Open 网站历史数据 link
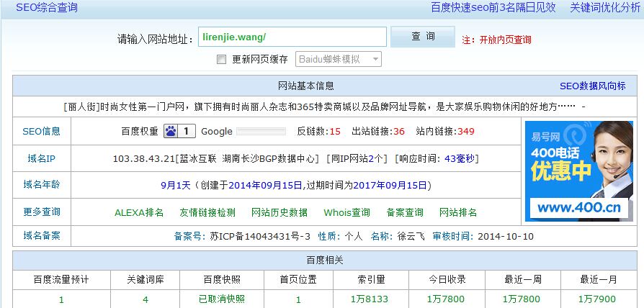This screenshot has height=308, width=644. coord(279,212)
